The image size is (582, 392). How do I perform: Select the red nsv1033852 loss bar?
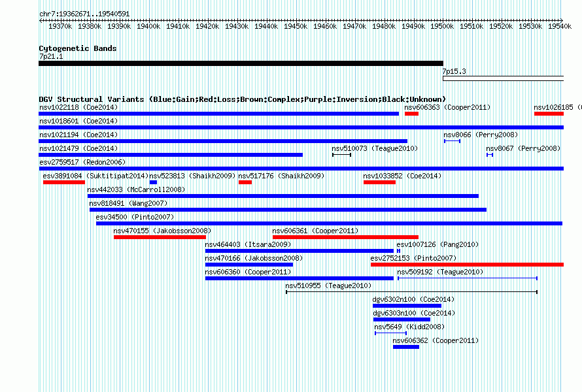379,182
